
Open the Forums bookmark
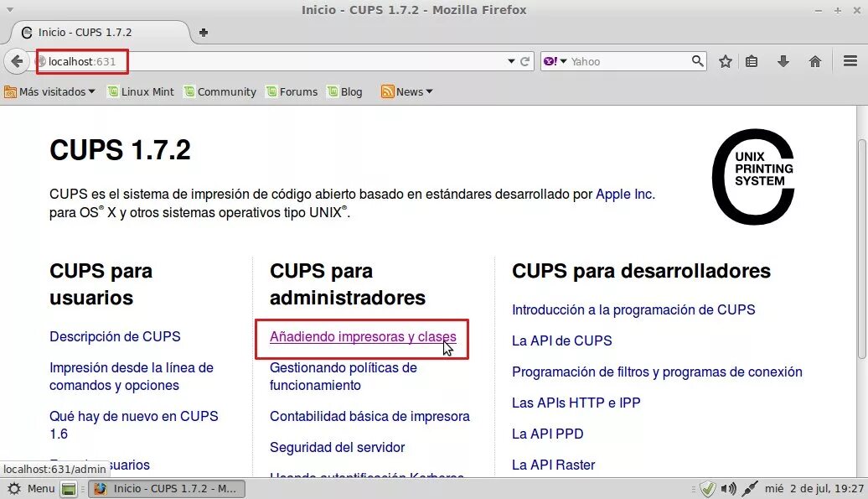point(292,92)
